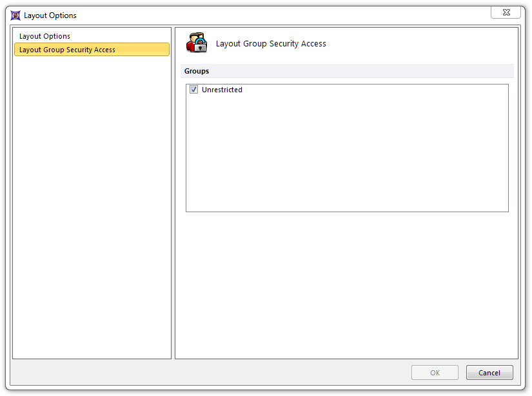
Task: Click the Unrestricted label text
Action: 222,90
